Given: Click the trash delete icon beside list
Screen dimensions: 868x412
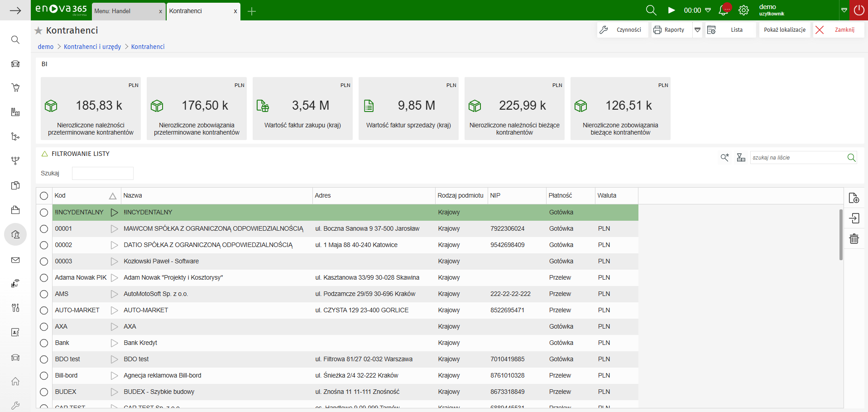Looking at the screenshot, I should 854,239.
